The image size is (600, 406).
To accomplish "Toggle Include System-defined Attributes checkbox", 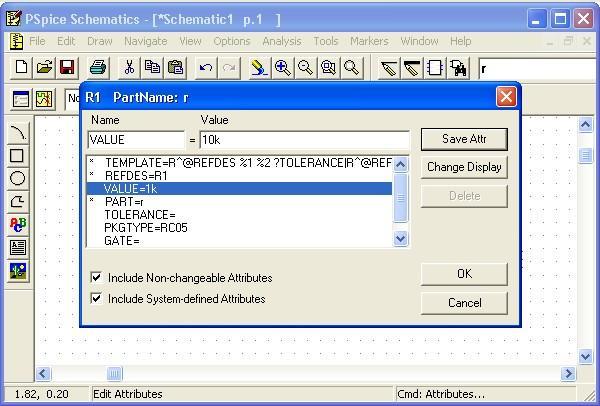I will pos(96,298).
